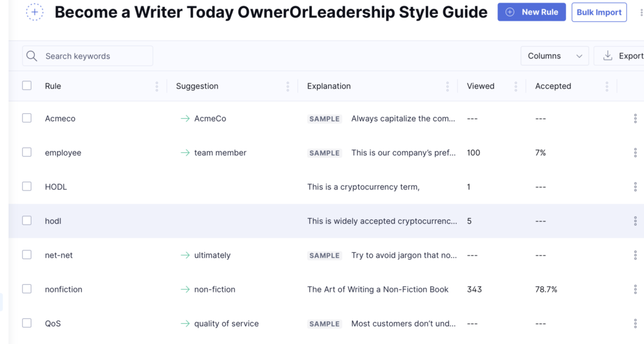Click the magnifier icon in search box

point(31,56)
